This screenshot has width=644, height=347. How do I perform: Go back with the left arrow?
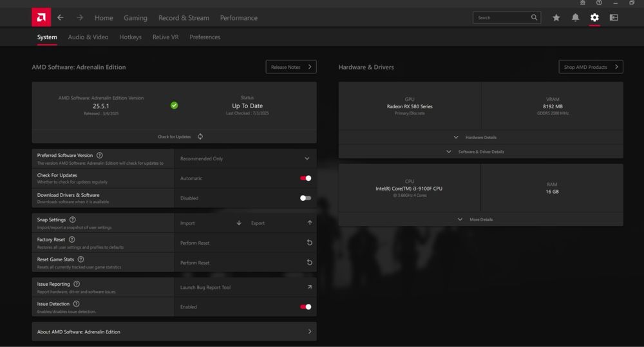(61, 17)
